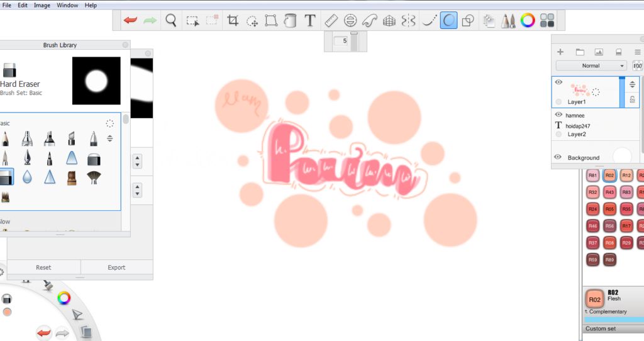This screenshot has width=644, height=341.
Task: Click Basic brush set up-down reorder arrows
Action: click(109, 138)
